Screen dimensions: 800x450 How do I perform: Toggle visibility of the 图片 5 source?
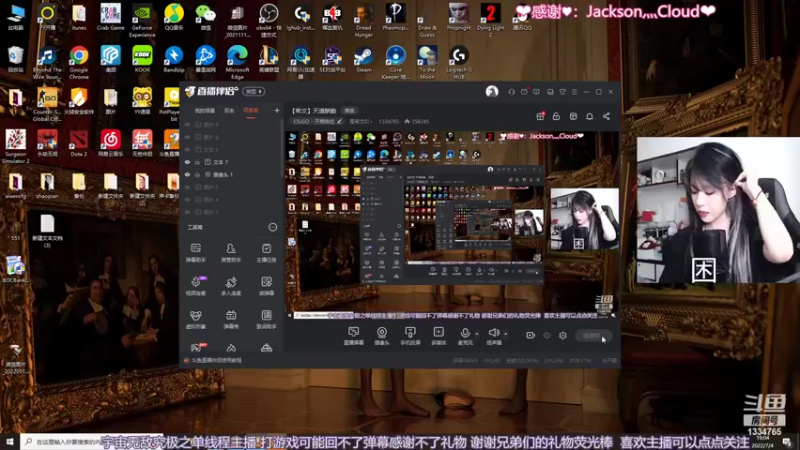pos(187,187)
